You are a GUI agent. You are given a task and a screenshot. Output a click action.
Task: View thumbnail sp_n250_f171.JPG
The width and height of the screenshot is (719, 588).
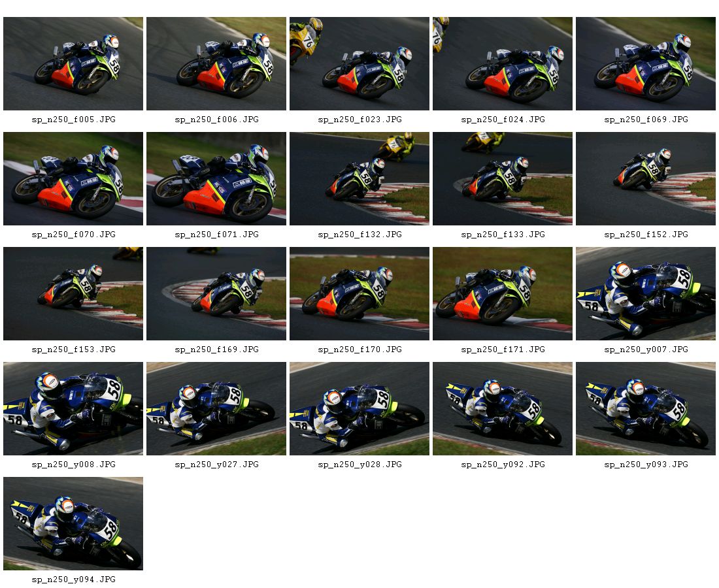click(x=502, y=294)
